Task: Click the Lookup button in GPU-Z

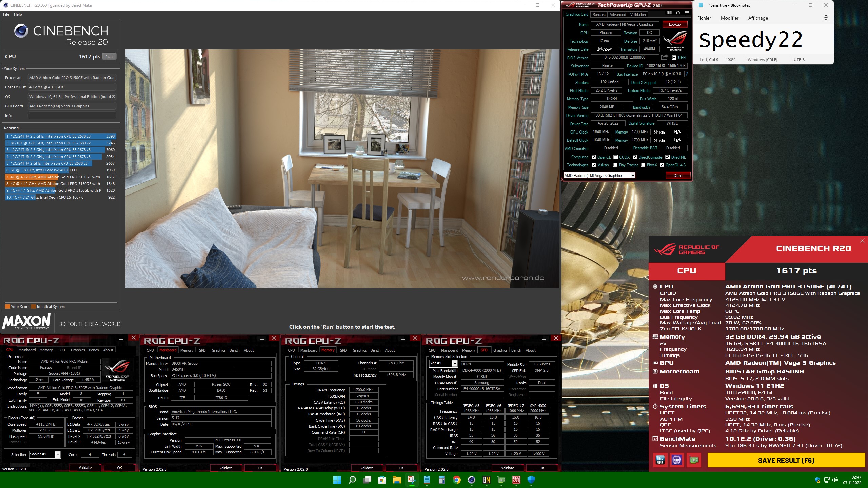Action: [x=675, y=24]
